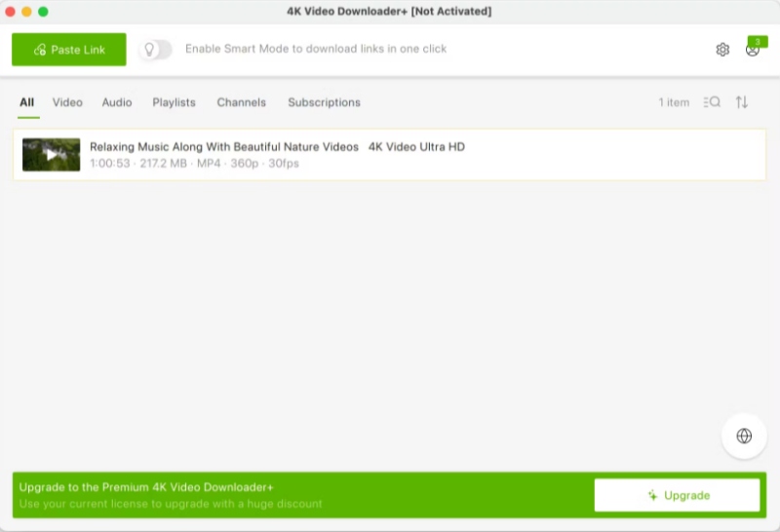Switch to the Channels tab
Viewport: 780px width, 532px height.
(x=241, y=102)
